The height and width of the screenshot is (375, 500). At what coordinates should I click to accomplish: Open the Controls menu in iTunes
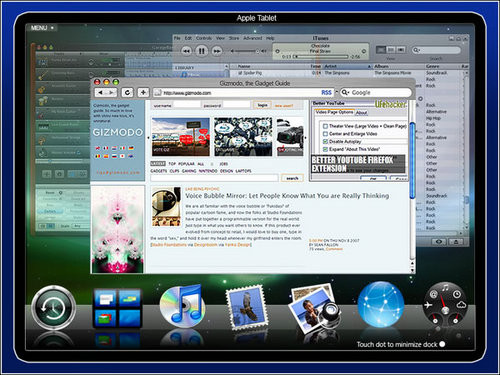(204, 38)
